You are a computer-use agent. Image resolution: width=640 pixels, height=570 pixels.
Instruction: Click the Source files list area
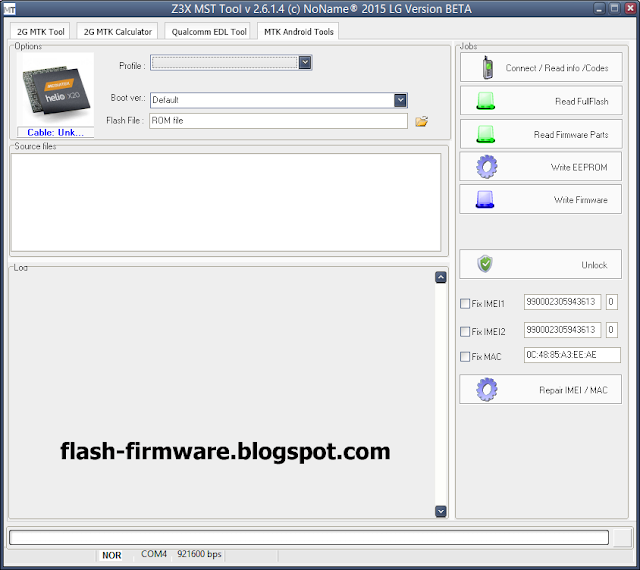point(226,203)
